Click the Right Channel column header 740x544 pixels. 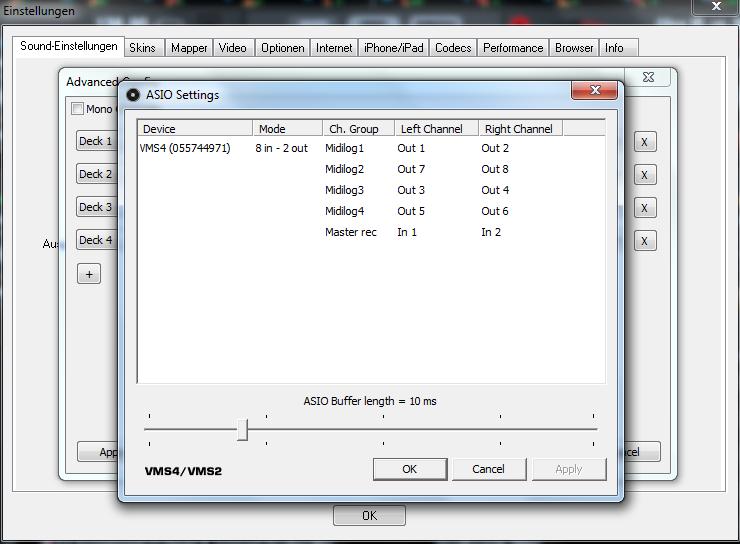521,129
